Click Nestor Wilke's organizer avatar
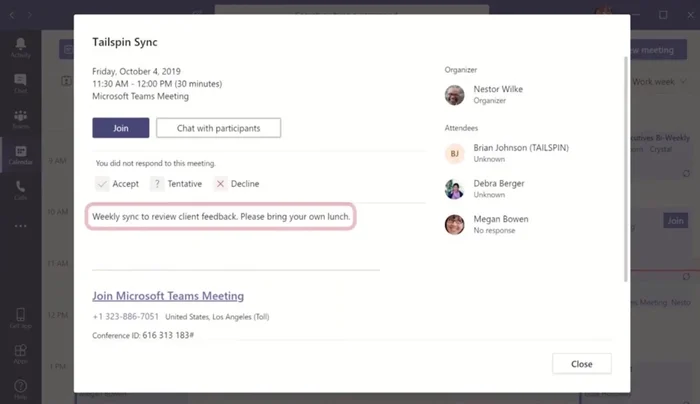This screenshot has height=404, width=700. tap(455, 95)
